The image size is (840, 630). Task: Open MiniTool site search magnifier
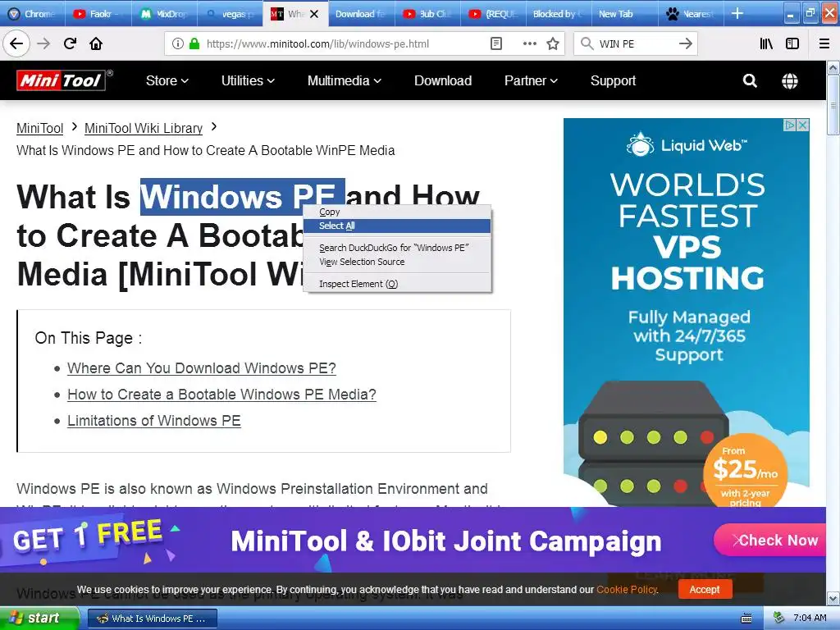tap(750, 80)
